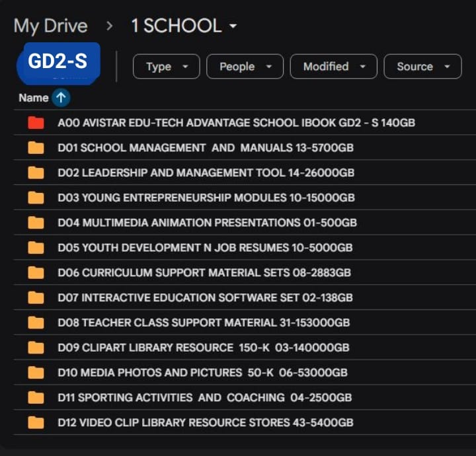Select D08 TEACHER CLASS SUPPORT MATERIAL 31-153000GB
This screenshot has width=476, height=456.
204,323
